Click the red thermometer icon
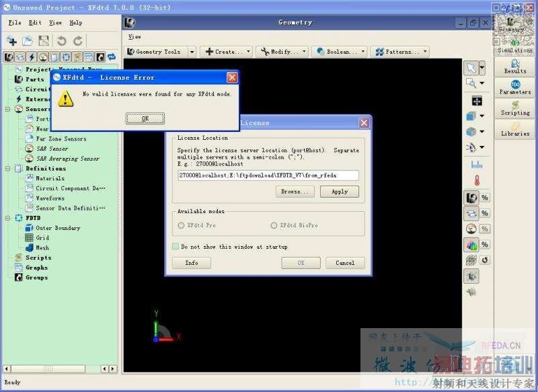Screen dimensions: 538x392 (x=477, y=180)
